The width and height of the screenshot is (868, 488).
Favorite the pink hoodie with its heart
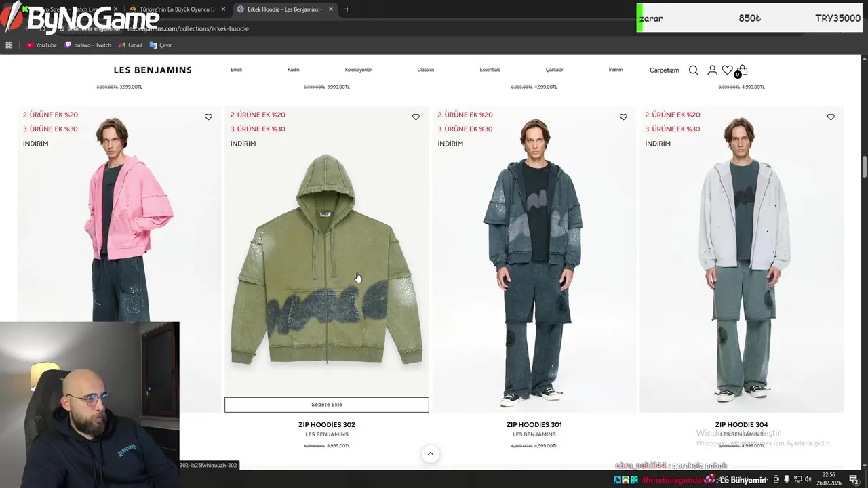pos(208,117)
